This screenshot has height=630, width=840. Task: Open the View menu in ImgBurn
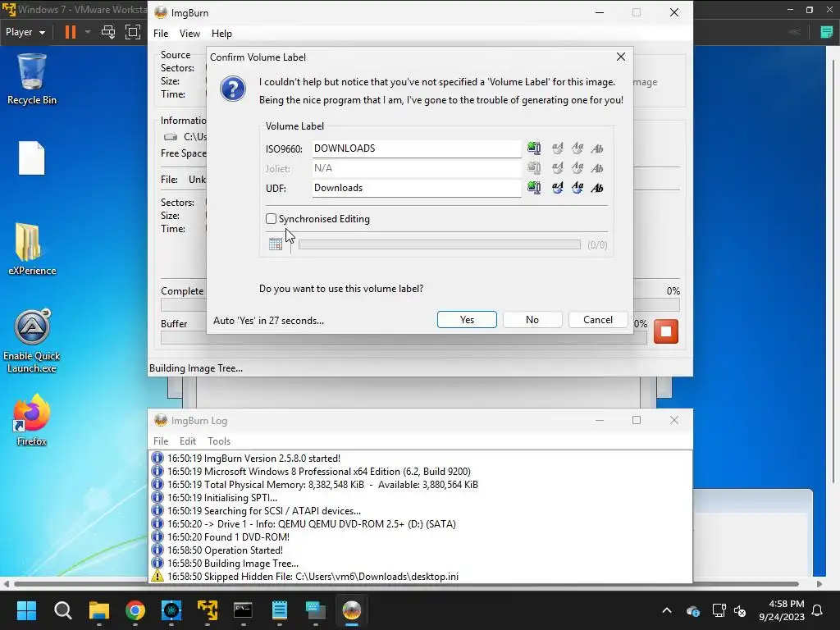[x=189, y=34]
